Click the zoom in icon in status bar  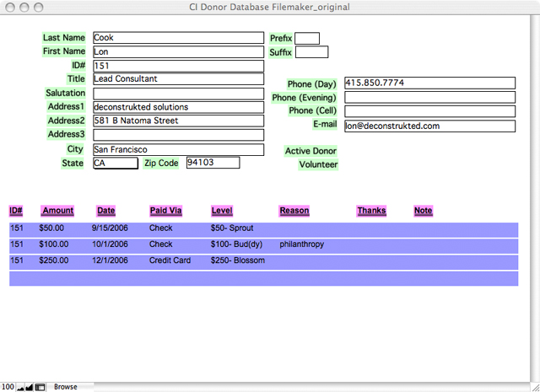(29, 387)
